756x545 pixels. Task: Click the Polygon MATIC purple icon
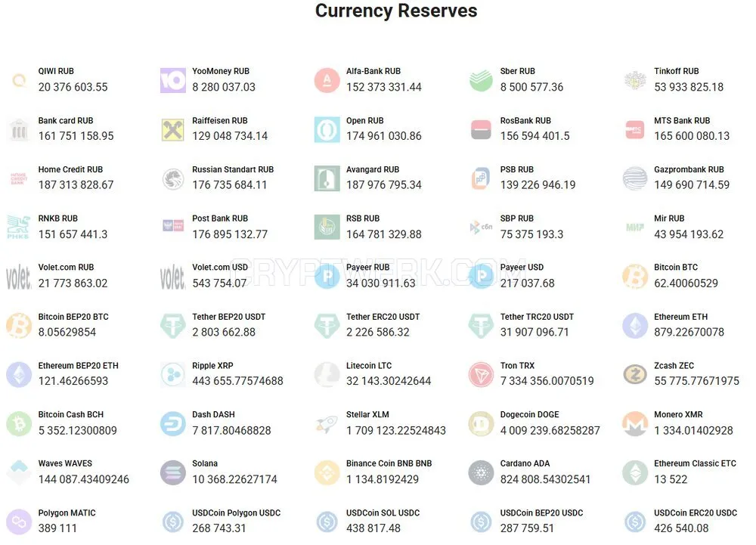coord(19,522)
